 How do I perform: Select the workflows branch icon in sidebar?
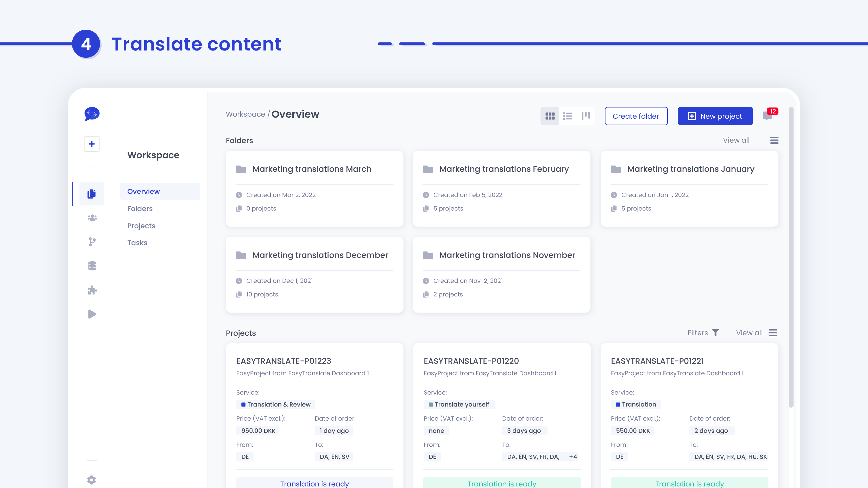click(92, 242)
